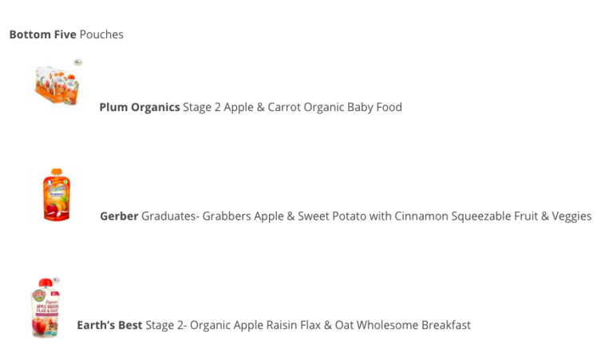Click the 'Bottom Five' bold heading

42,34
